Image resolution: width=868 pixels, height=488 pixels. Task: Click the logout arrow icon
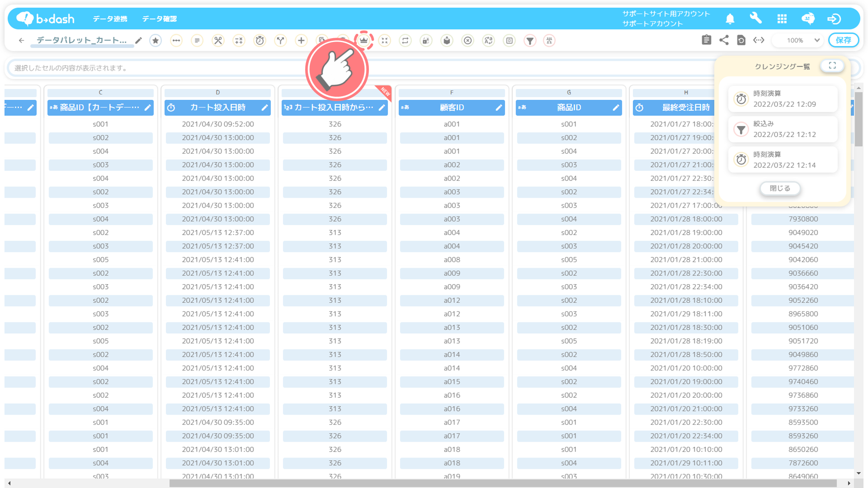(x=834, y=19)
